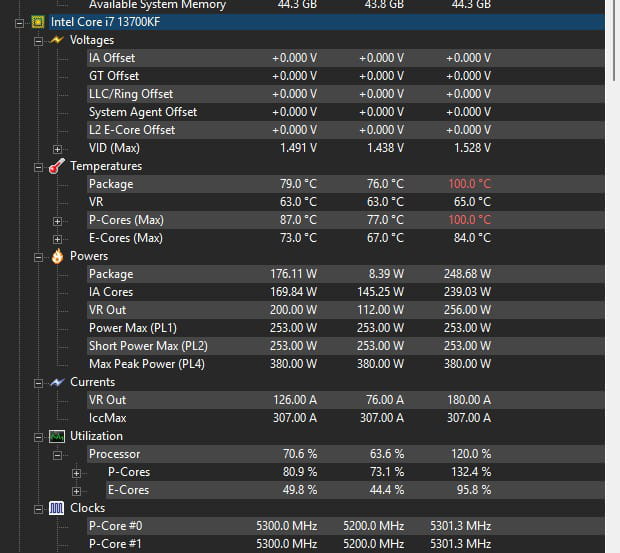620x553 pixels.
Task: Click the 1.528 V VID max value
Action: pos(472,148)
